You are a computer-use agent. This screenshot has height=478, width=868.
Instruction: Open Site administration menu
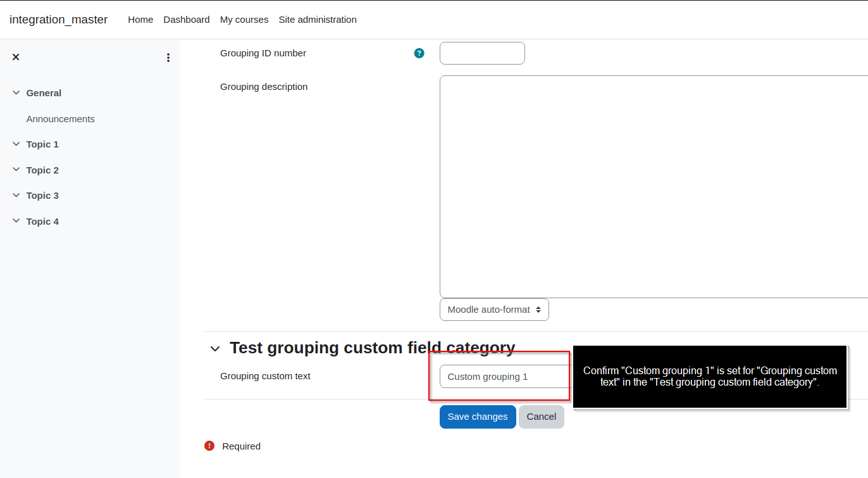pos(318,20)
